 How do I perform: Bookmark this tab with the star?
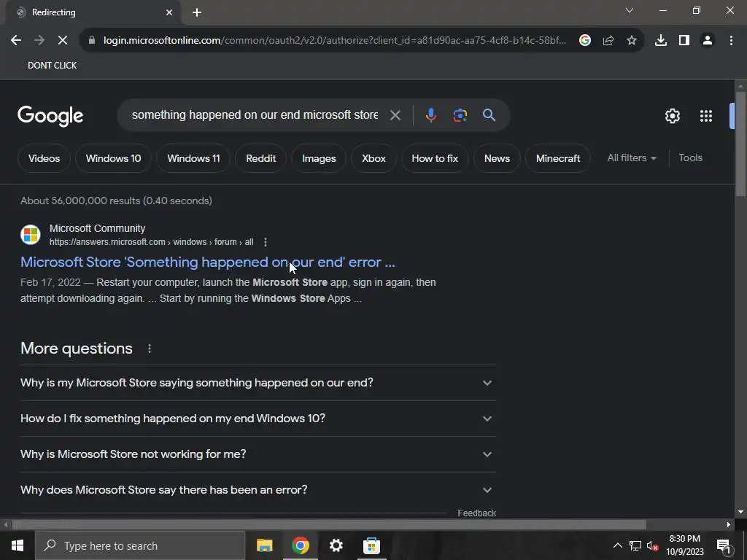(x=632, y=41)
